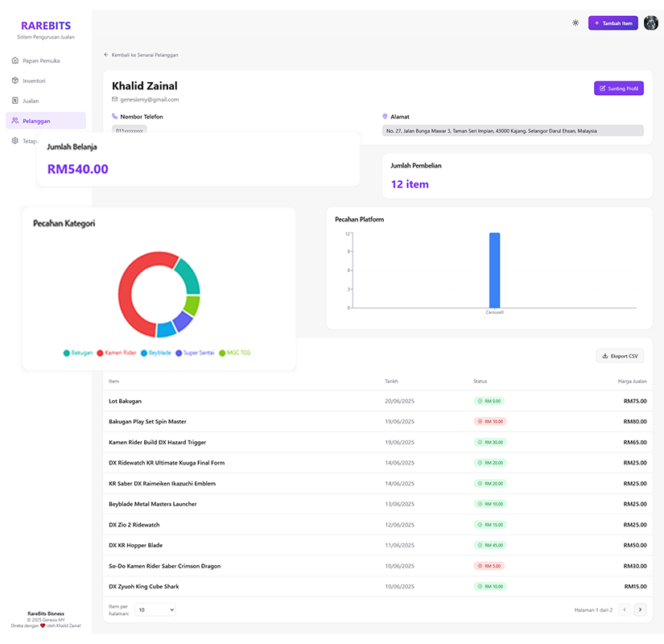Open Inventori in the sidebar menu
The image size is (664, 644).
[34, 80]
